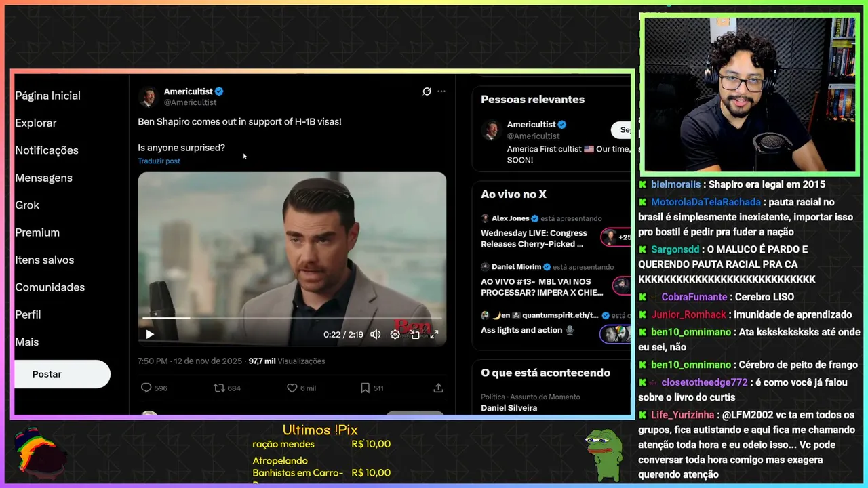This screenshot has width=868, height=488.
Task: Play the Ben Shapiro video
Action: pyautogui.click(x=150, y=334)
